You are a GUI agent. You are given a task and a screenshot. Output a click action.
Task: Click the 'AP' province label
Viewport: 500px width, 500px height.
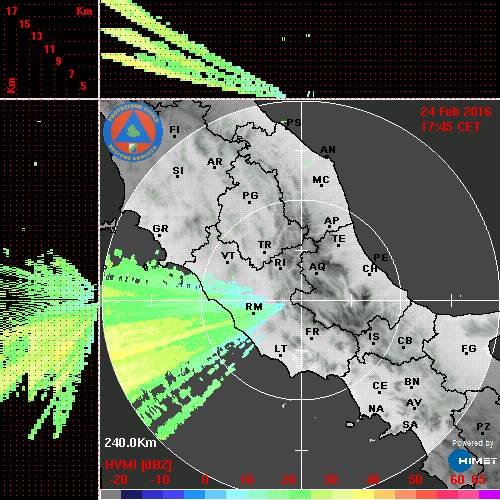[332, 221]
